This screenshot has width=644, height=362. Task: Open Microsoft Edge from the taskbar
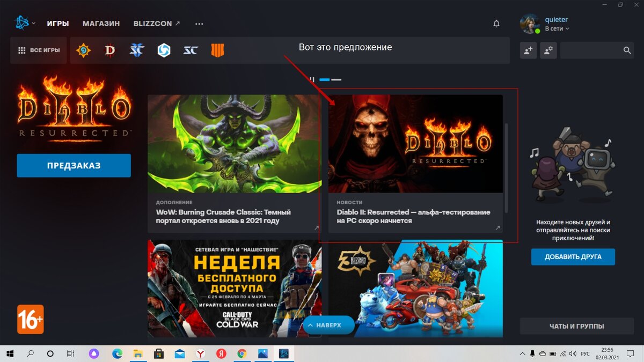pos(117,354)
